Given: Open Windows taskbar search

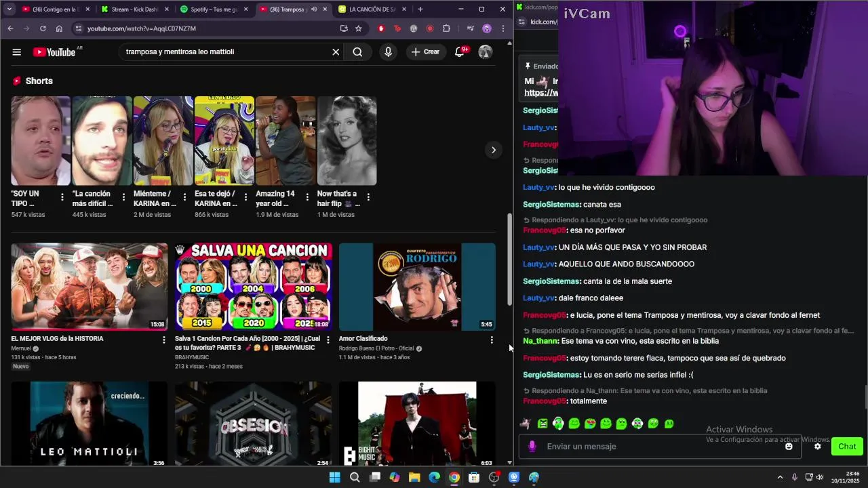Looking at the screenshot, I should click(355, 477).
